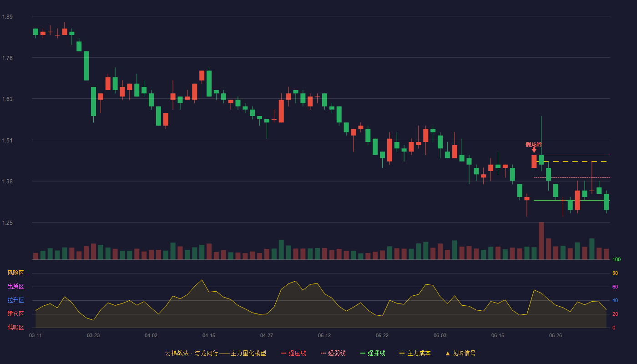Toggle the 强弱线 legend item
Image resolution: width=637 pixels, height=364 pixels.
[x=333, y=353]
